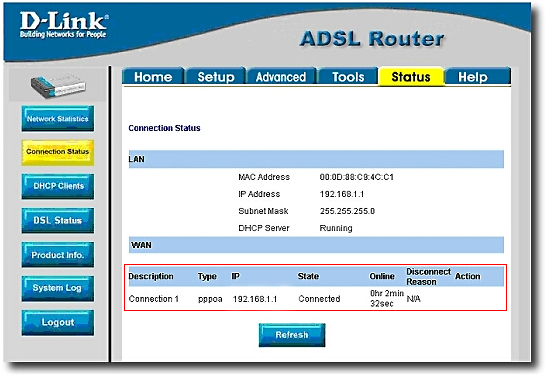Click the online time 0hr 2min 32sec
This screenshot has height=374, width=545.
387,298
